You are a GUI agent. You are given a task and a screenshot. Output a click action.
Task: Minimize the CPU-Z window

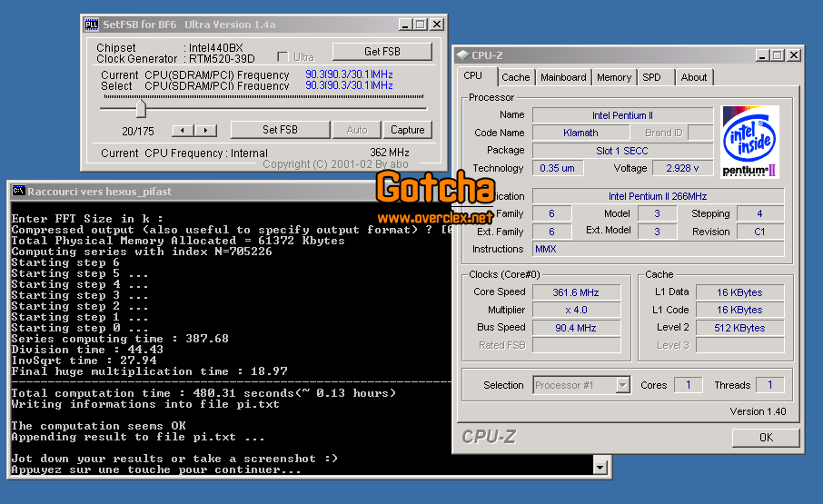point(763,55)
